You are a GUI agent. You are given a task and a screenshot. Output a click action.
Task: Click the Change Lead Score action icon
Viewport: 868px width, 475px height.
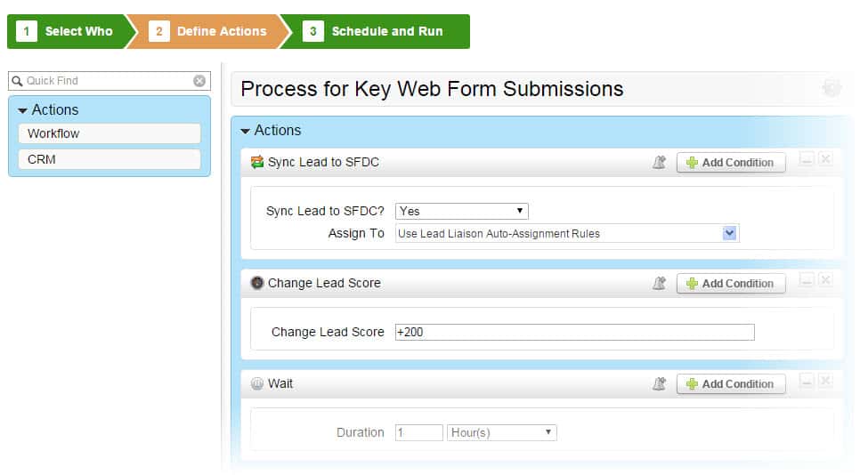point(257,283)
